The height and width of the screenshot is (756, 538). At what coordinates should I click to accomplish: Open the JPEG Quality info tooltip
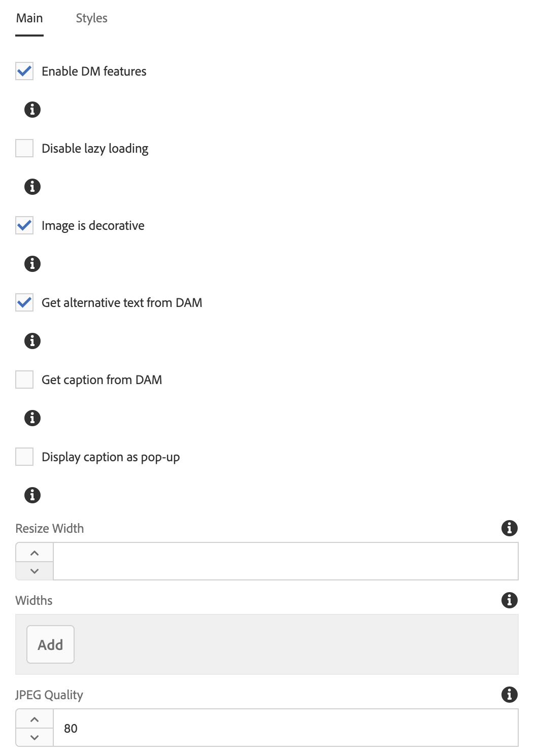click(x=510, y=695)
